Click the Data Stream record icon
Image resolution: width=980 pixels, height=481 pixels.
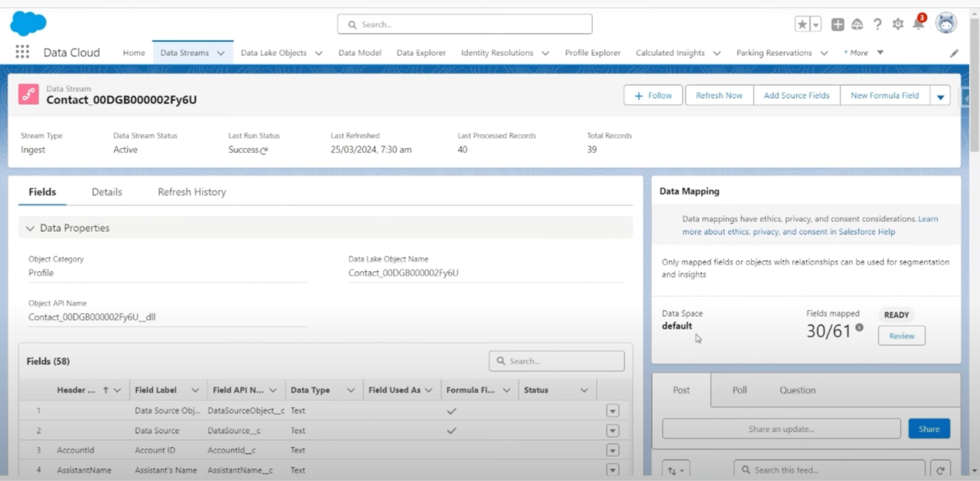28,94
